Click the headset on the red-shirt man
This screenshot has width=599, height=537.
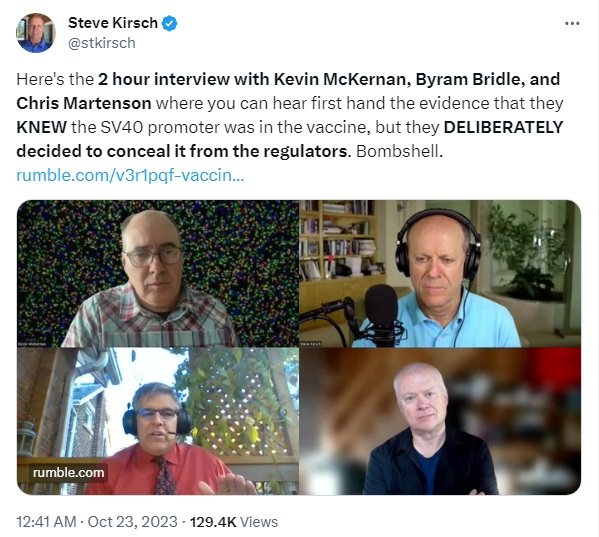click(x=157, y=418)
